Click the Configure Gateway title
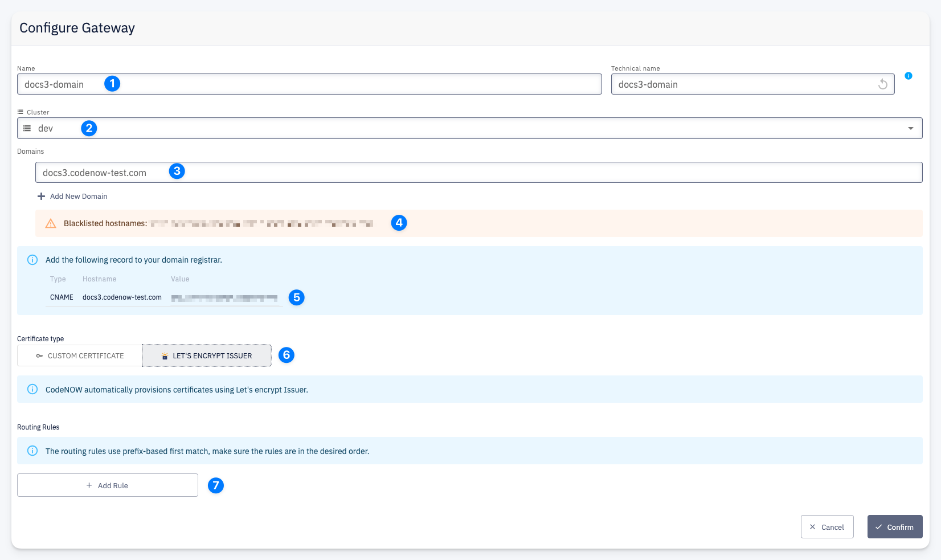The width and height of the screenshot is (941, 560). coord(77,28)
